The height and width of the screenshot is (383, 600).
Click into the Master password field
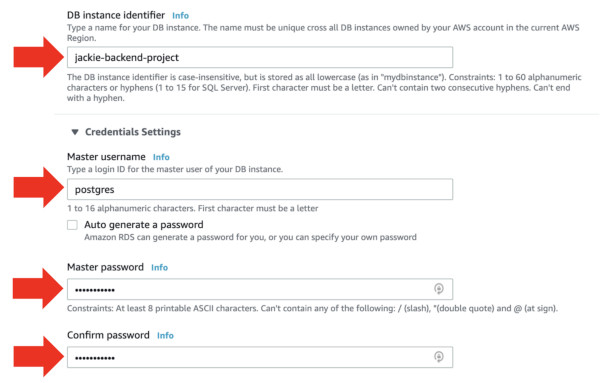coord(260,289)
